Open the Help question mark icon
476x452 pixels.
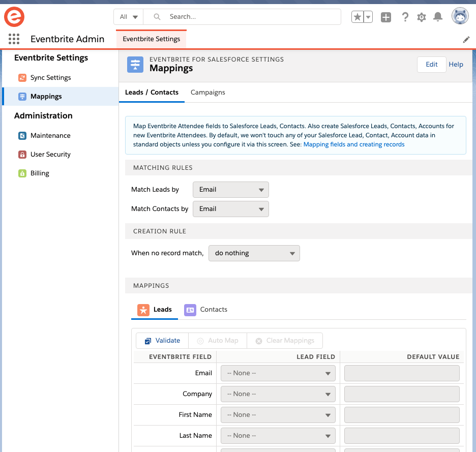point(405,17)
